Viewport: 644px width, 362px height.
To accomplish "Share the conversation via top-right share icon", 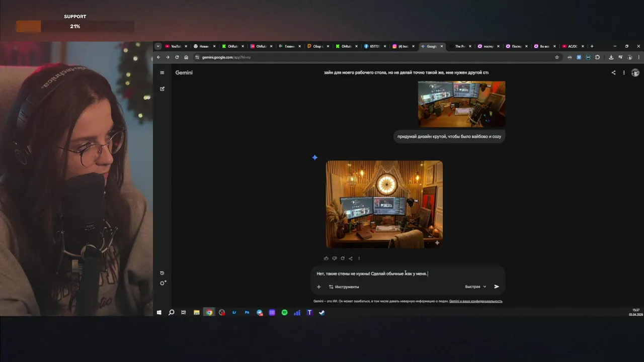I will tap(613, 72).
